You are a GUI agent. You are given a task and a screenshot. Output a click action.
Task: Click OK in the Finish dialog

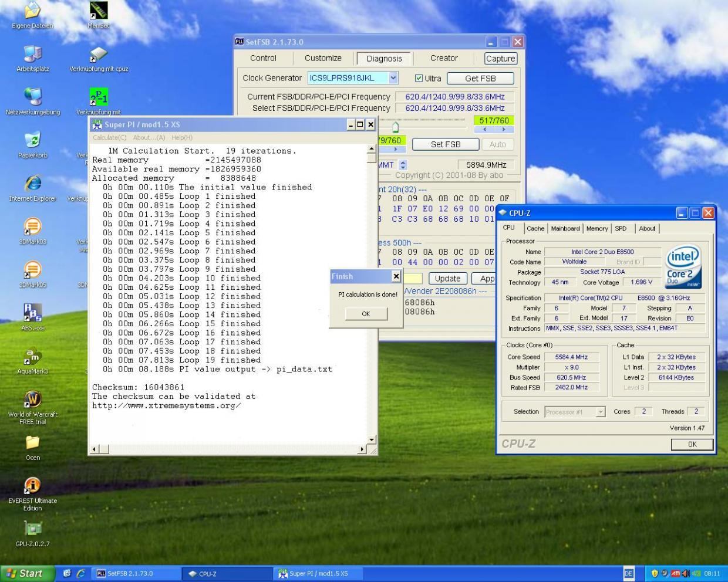pyautogui.click(x=366, y=314)
